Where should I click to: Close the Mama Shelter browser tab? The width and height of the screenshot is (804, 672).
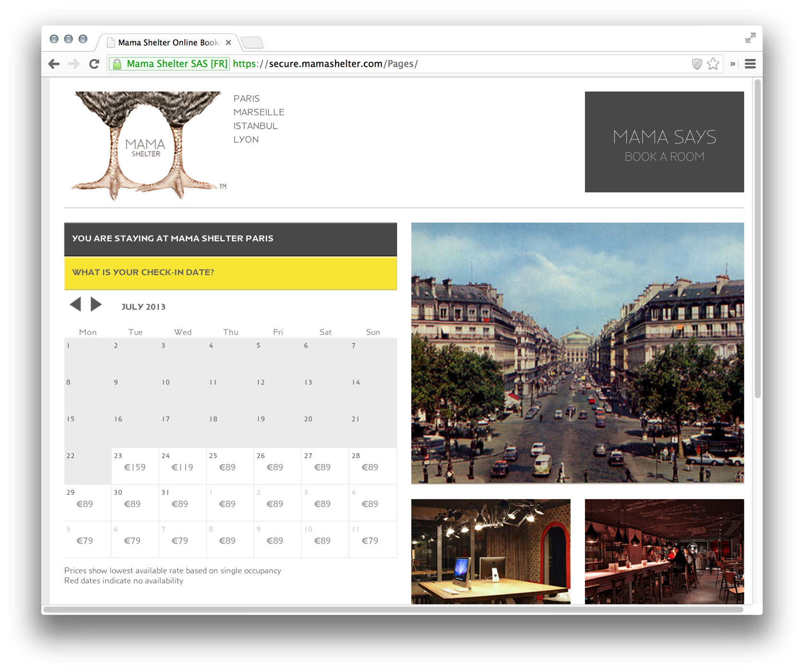tap(228, 43)
